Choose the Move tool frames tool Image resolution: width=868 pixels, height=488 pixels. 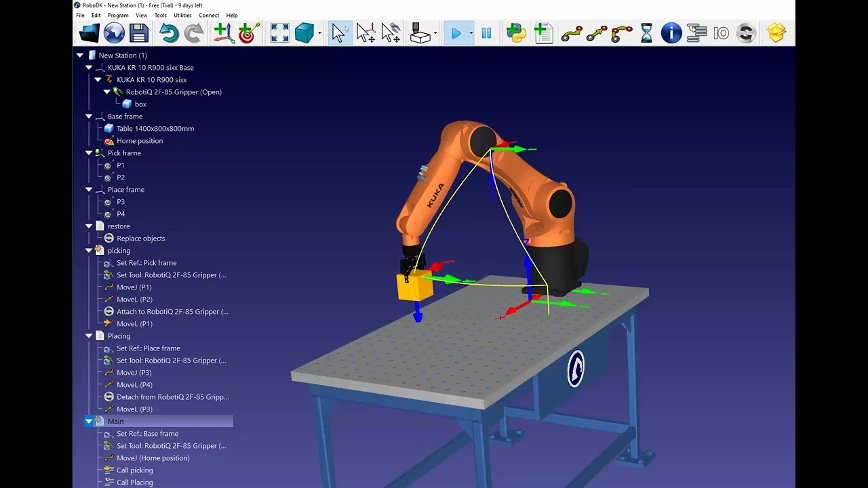click(391, 33)
